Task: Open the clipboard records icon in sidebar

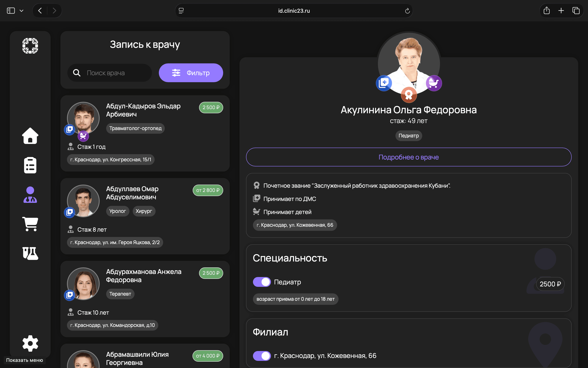Action: click(x=30, y=165)
